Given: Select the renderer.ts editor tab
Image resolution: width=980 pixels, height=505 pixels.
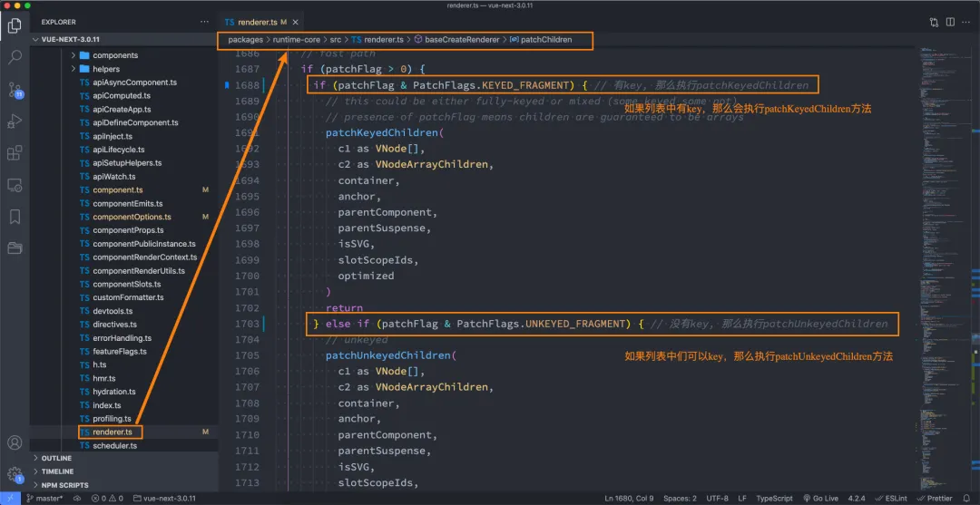Looking at the screenshot, I should (258, 22).
